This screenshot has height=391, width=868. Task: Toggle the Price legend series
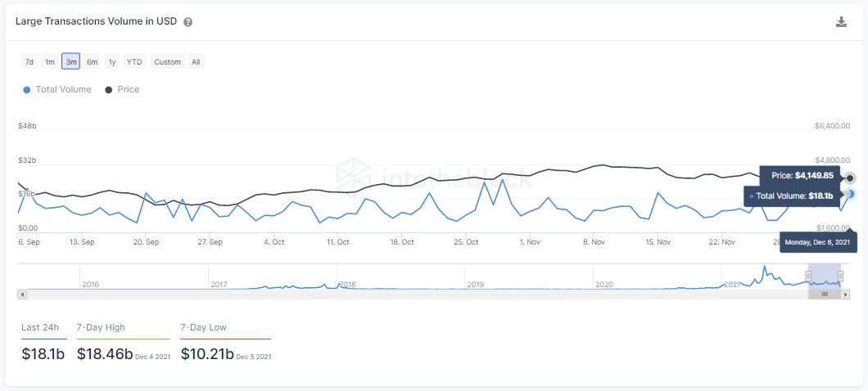122,89
